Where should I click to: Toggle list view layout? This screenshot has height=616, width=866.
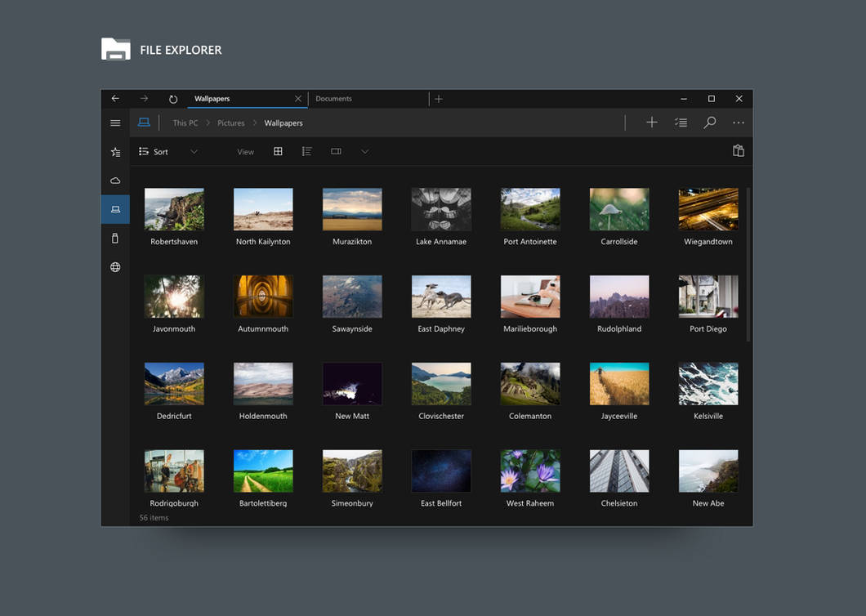(x=306, y=151)
